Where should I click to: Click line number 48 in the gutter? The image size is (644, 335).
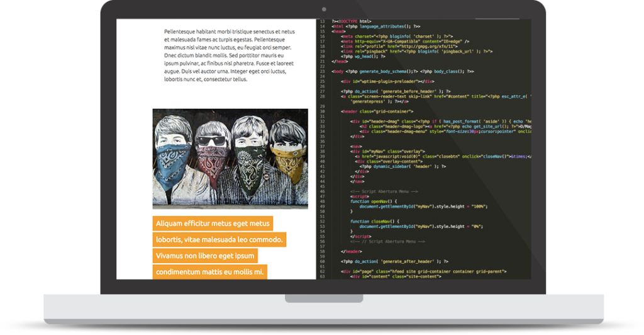pos(323,202)
